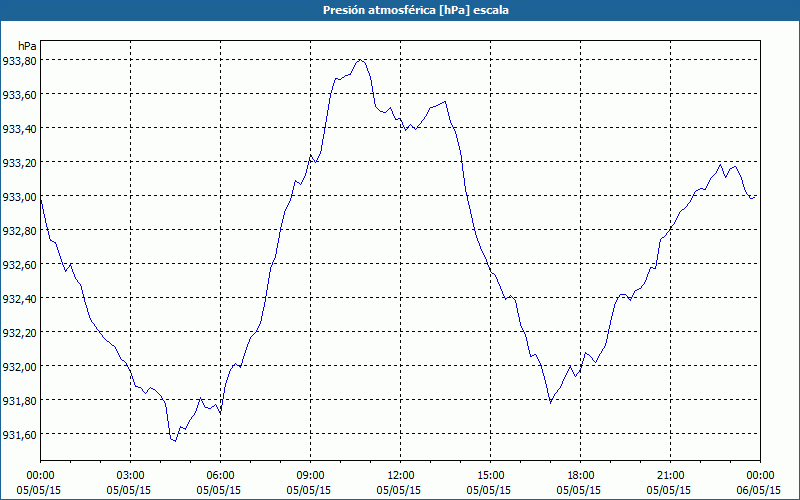Viewport: 800px width, 500px height.
Task: Click the lowest trough of the pressure curve
Action: click(174, 441)
